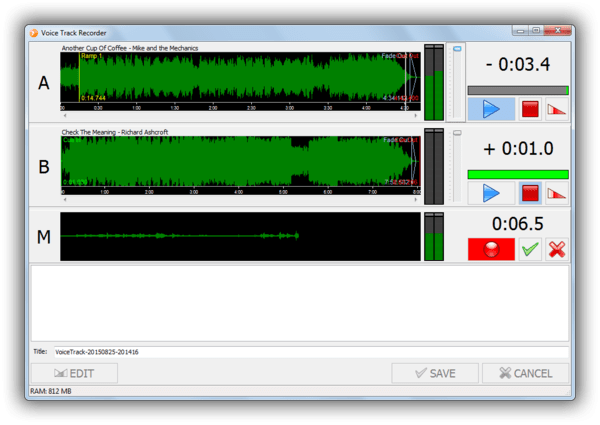Click the Voice Track Recorder app icon

click(34, 33)
